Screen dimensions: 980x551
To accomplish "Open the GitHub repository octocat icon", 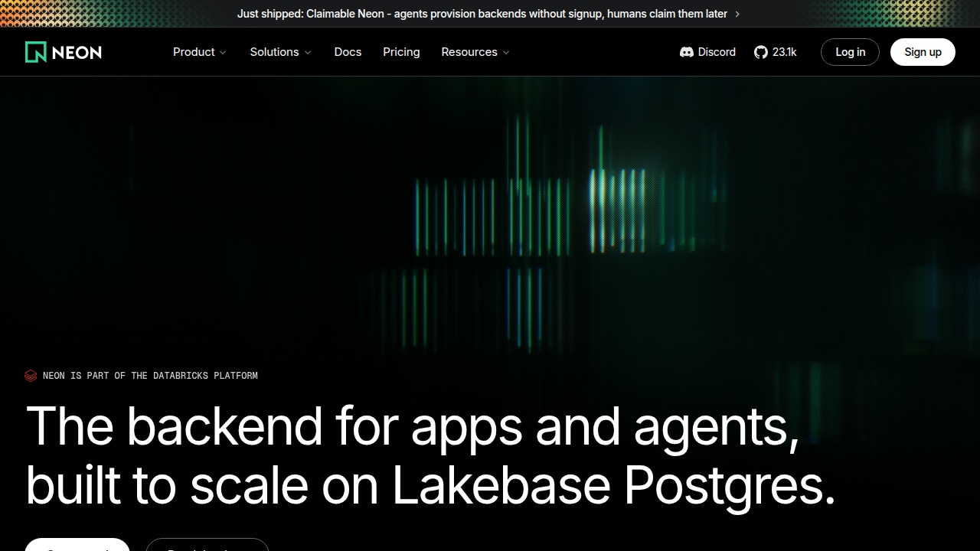I will (760, 52).
